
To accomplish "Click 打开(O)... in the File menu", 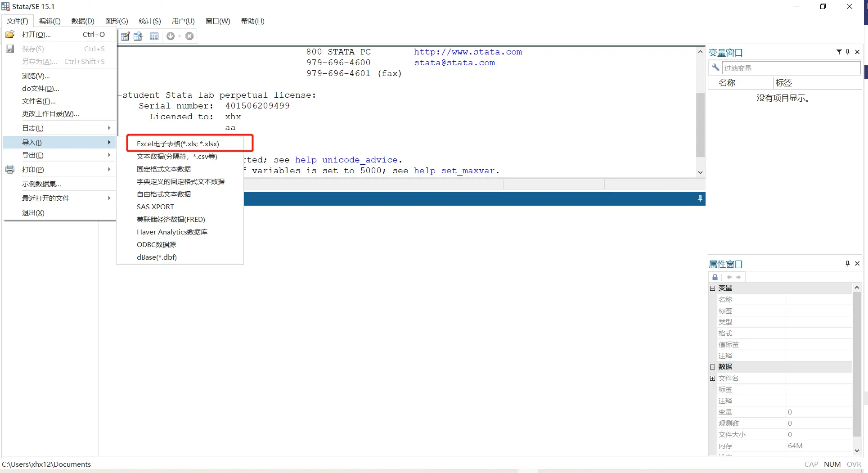I will (x=59, y=35).
